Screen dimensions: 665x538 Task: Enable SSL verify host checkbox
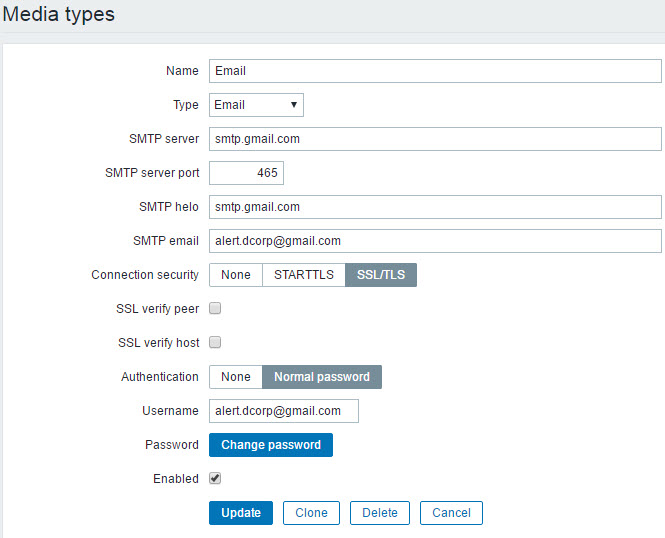coord(215,343)
